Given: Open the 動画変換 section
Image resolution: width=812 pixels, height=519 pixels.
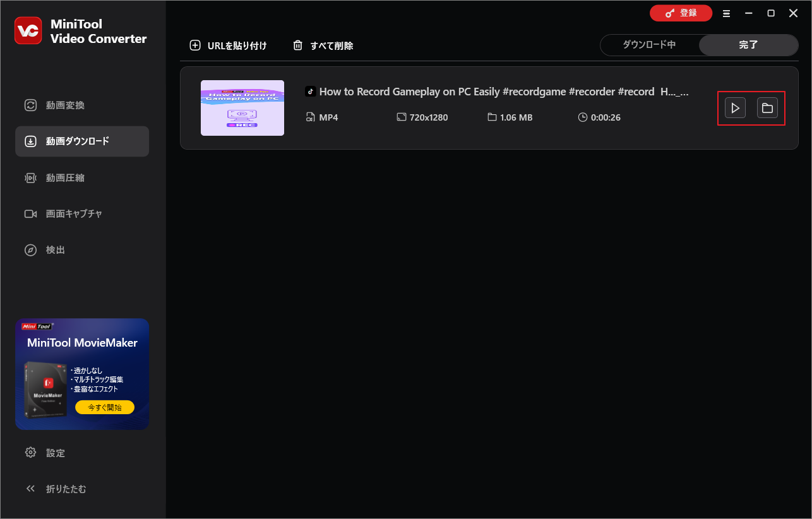Looking at the screenshot, I should point(82,105).
